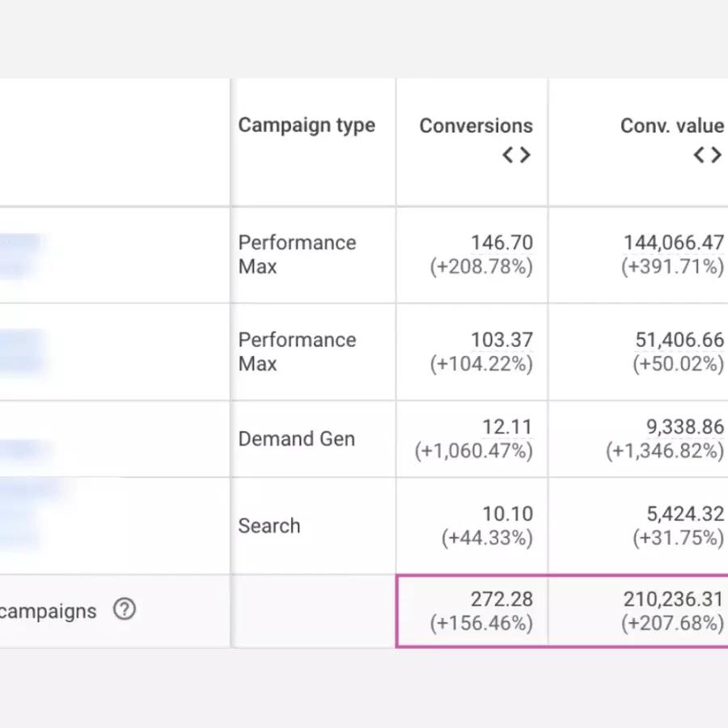
Task: Select the 10.10 conversions value
Action: [507, 514]
